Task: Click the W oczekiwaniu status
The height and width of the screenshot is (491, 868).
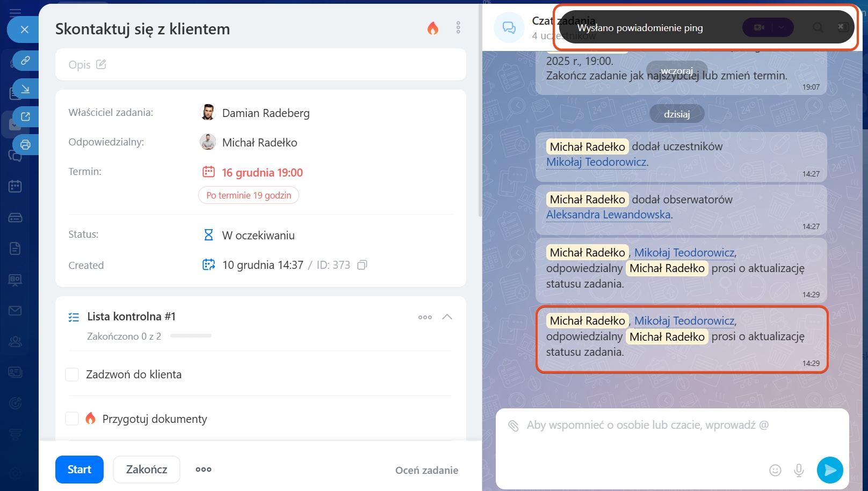Action: pos(258,235)
